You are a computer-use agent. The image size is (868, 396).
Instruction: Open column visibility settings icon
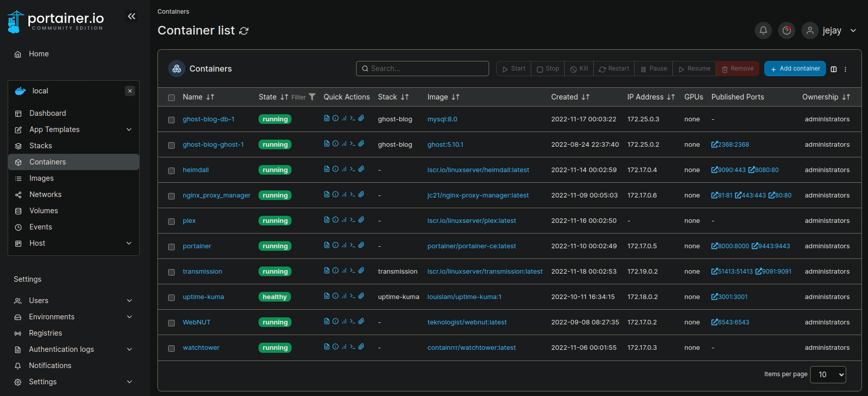pyautogui.click(x=833, y=69)
